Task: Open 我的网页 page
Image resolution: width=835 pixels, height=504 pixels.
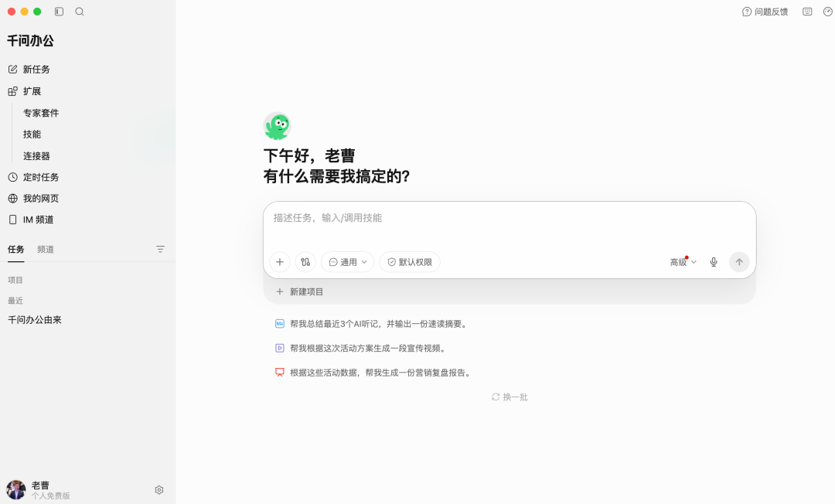Action: (x=41, y=199)
